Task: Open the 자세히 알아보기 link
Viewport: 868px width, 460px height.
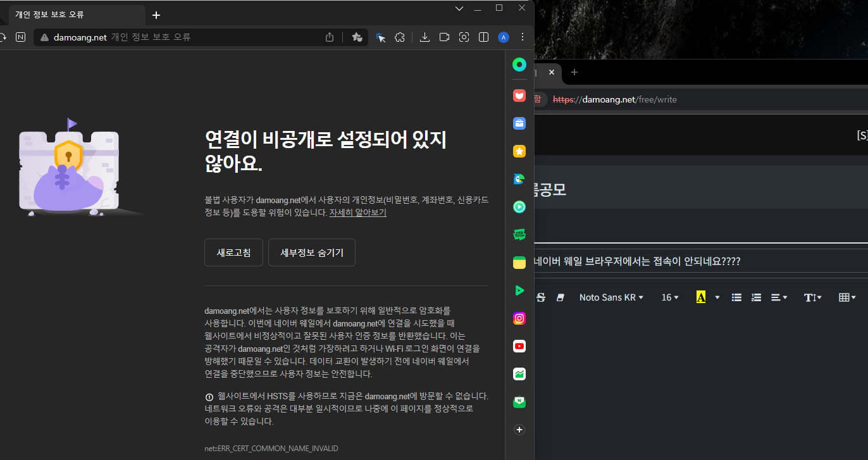Action: tap(357, 213)
